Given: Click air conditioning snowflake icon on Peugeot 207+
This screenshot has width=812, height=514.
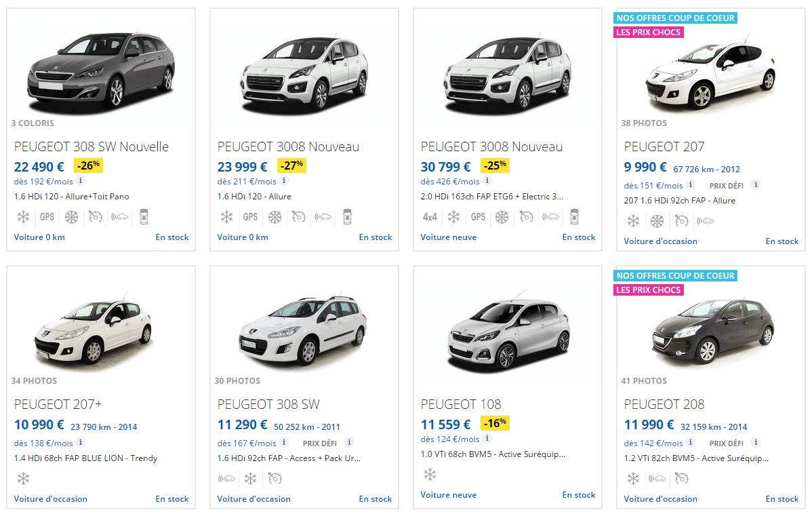Looking at the screenshot, I should [23, 478].
